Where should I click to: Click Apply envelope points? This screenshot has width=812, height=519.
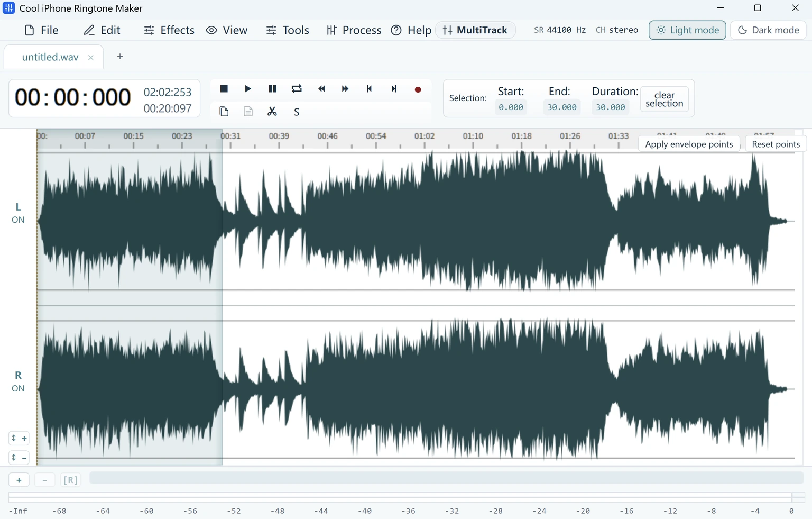689,144
